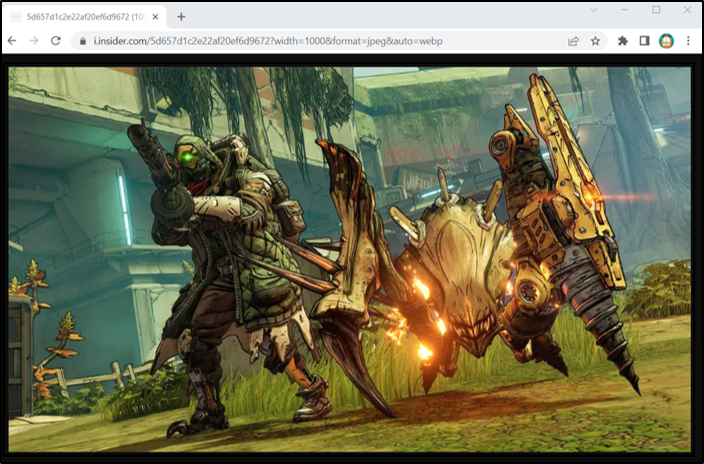Select the 5d657d1c2e22af20ef6d9672 tab

(x=84, y=17)
